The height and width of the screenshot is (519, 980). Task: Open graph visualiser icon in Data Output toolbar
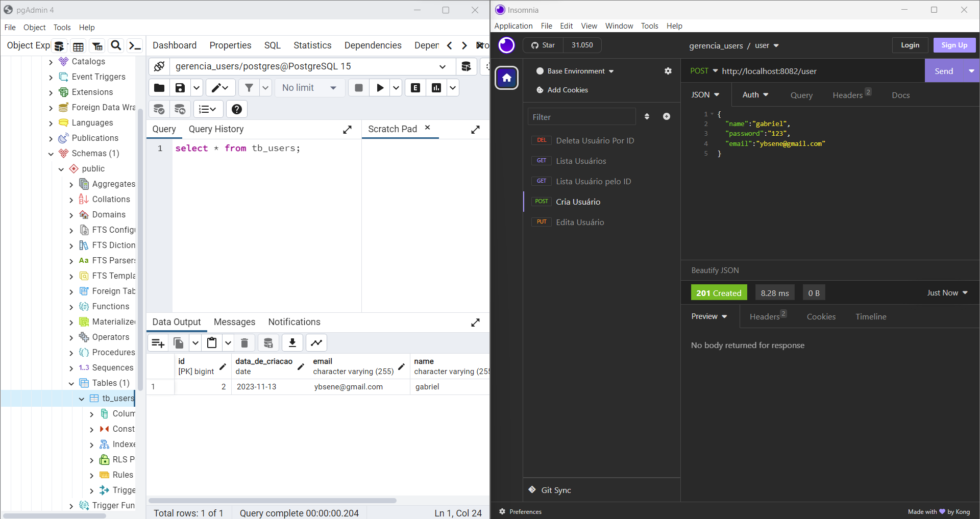(316, 342)
